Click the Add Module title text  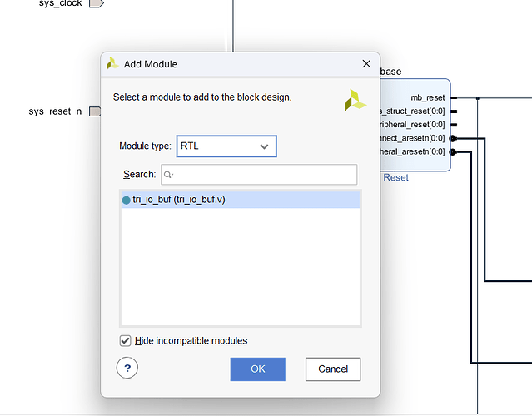151,64
